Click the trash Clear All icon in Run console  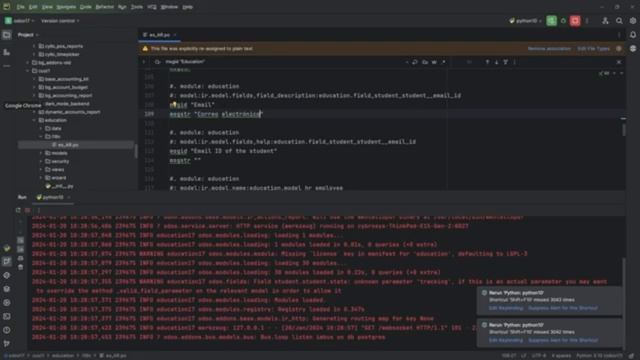click(20, 267)
